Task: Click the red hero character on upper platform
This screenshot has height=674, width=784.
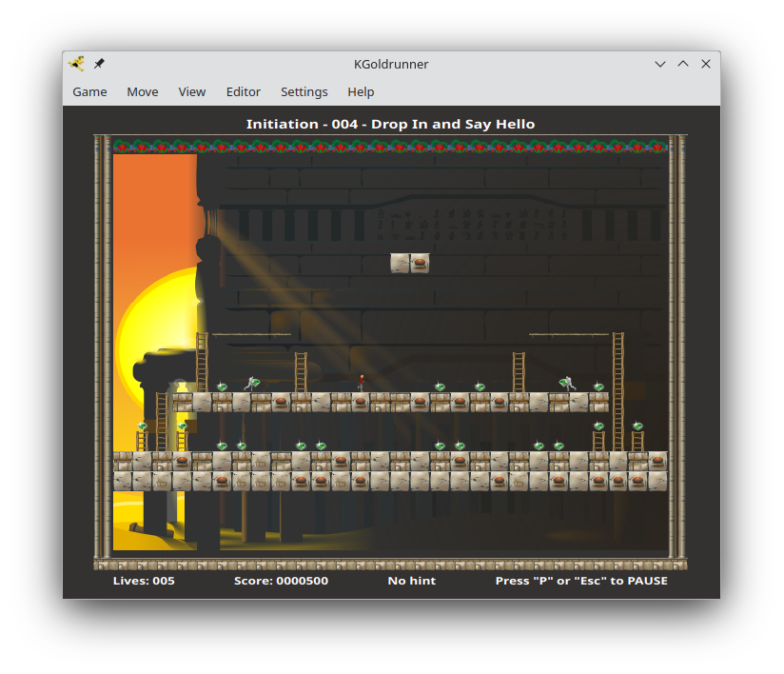Action: (361, 383)
